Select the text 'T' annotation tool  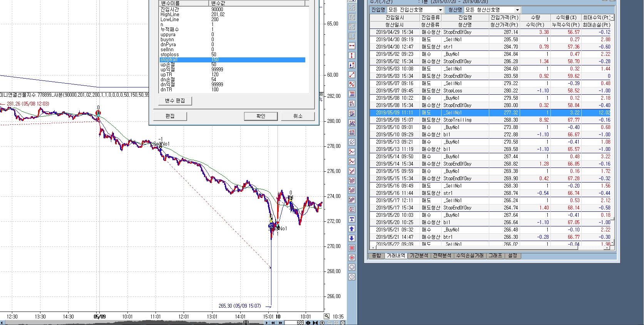coord(352,219)
